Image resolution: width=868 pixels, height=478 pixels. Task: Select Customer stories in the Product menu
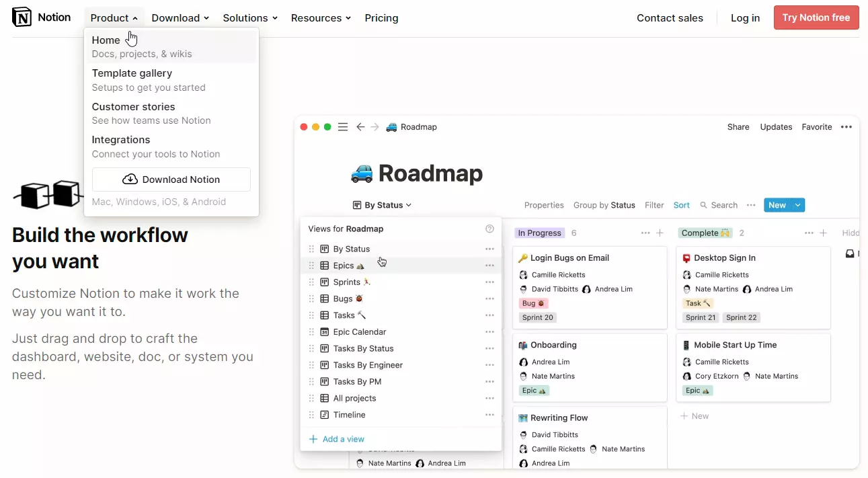click(x=171, y=113)
